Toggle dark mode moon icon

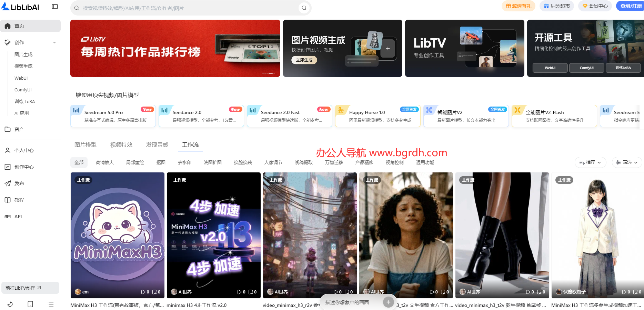pyautogui.click(x=10, y=304)
